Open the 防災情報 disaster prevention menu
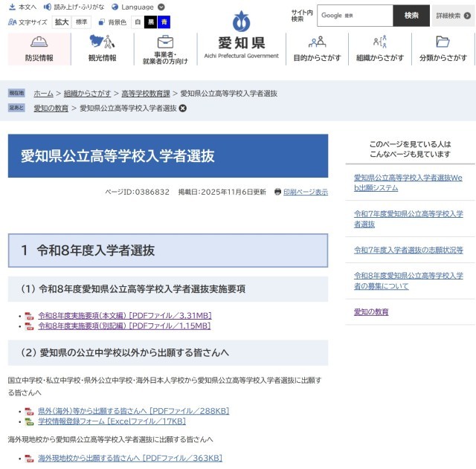Screen dimensions: 476x469 click(39, 49)
